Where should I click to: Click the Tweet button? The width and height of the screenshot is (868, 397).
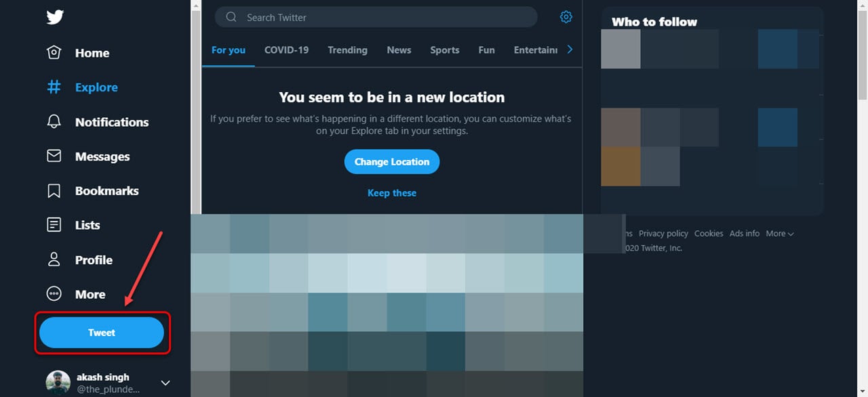102,333
